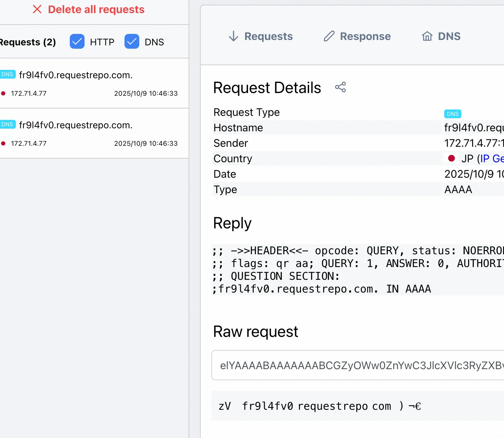Open the Requests tab
The width and height of the screenshot is (504, 438).
[261, 36]
